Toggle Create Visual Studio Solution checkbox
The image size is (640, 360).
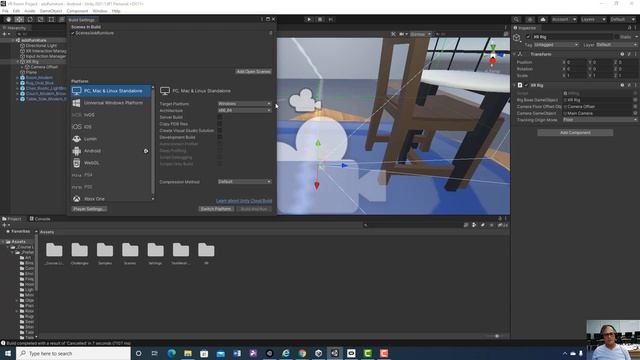tap(220, 131)
